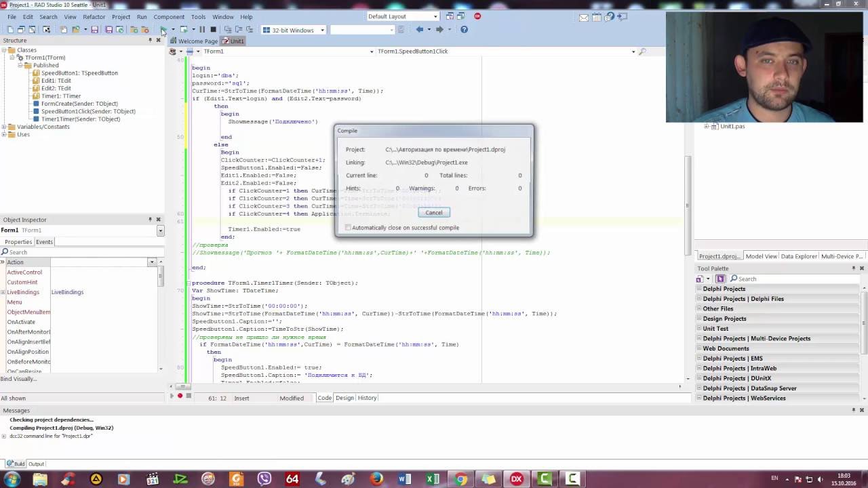This screenshot has width=868, height=488.
Task: Switch to the History tab
Action: click(367, 398)
